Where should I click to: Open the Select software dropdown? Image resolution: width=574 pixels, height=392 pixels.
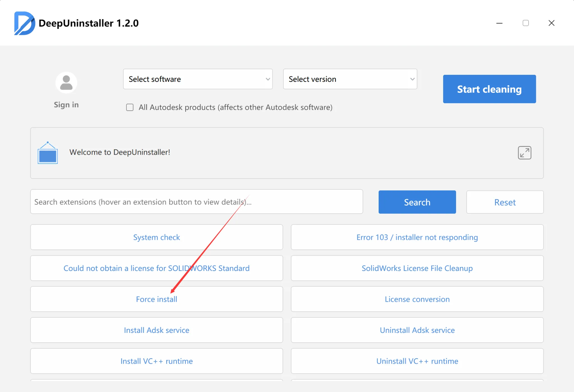[198, 79]
